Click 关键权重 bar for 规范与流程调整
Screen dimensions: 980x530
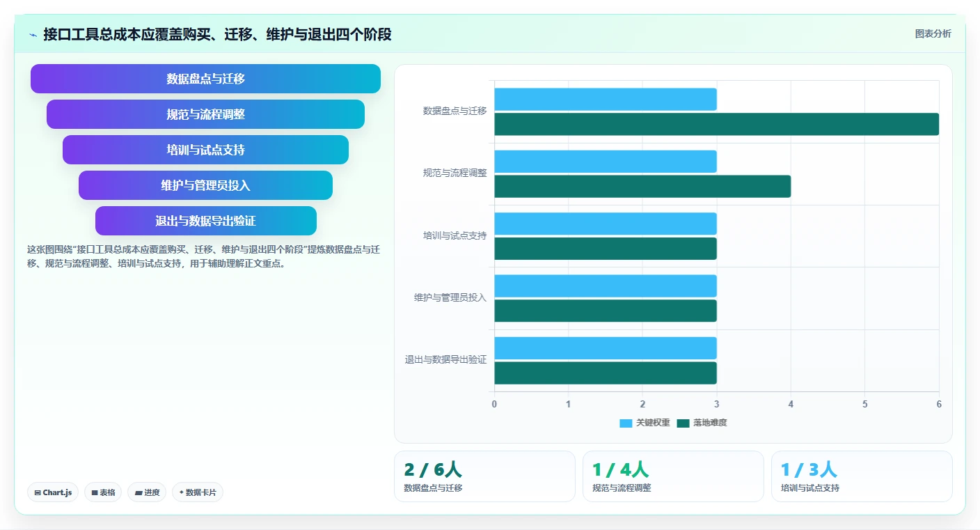(x=606, y=162)
